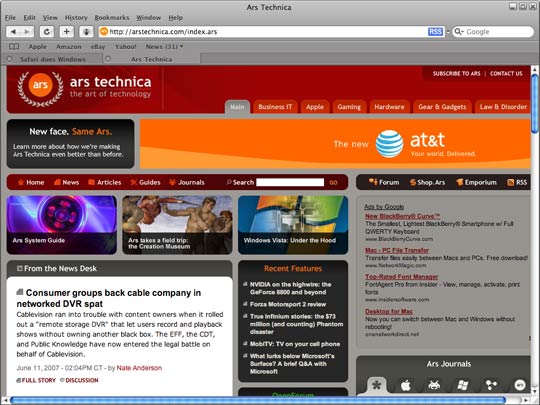Click the ars orange circle logo
Image resolution: width=540 pixels, height=405 pixels.
coord(40,85)
